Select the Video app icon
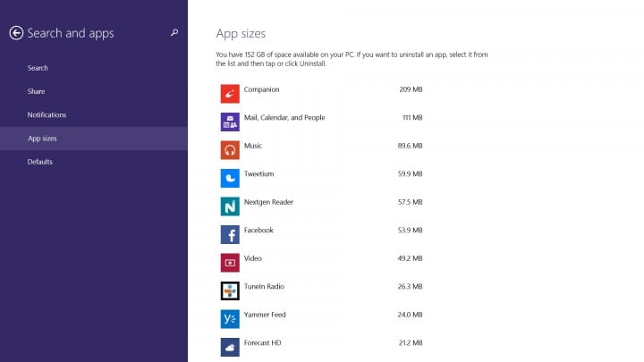Image resolution: width=644 pixels, height=362 pixels. (x=230, y=263)
